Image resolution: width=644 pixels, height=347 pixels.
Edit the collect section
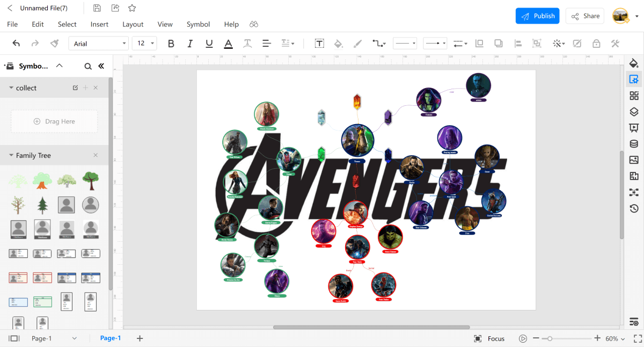coord(75,88)
